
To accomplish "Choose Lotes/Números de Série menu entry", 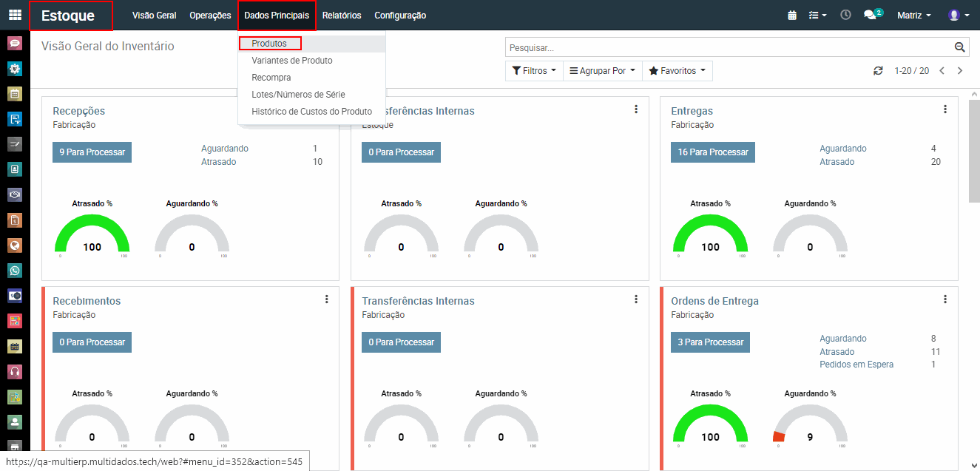I will click(x=298, y=95).
